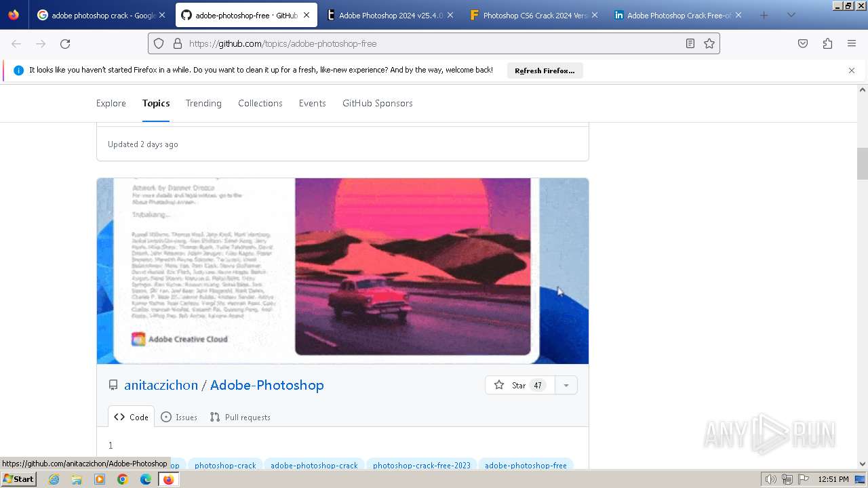Open the Photoshop splash screen repository image
Screen dimensions: 868x488
coord(342,271)
